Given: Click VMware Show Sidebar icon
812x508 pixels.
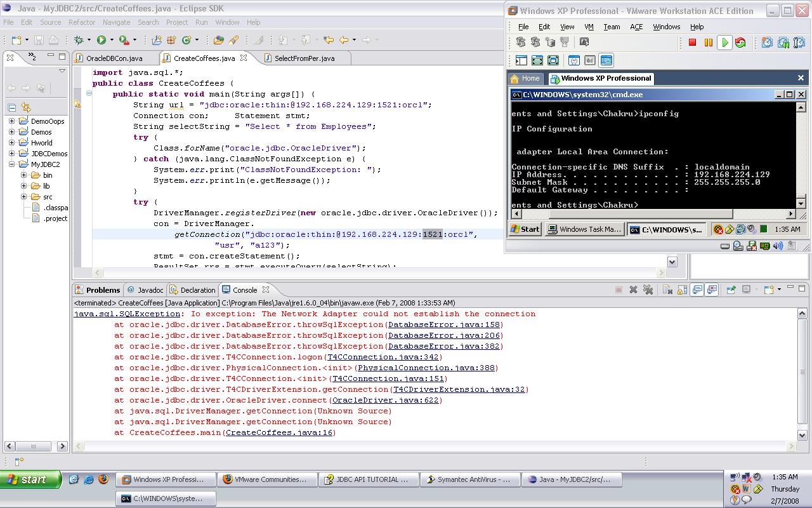Looking at the screenshot, I should [521, 60].
